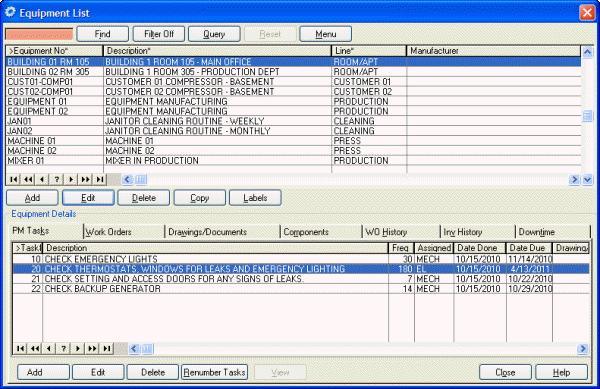Advance one page in the equipment navigator

click(x=85, y=179)
